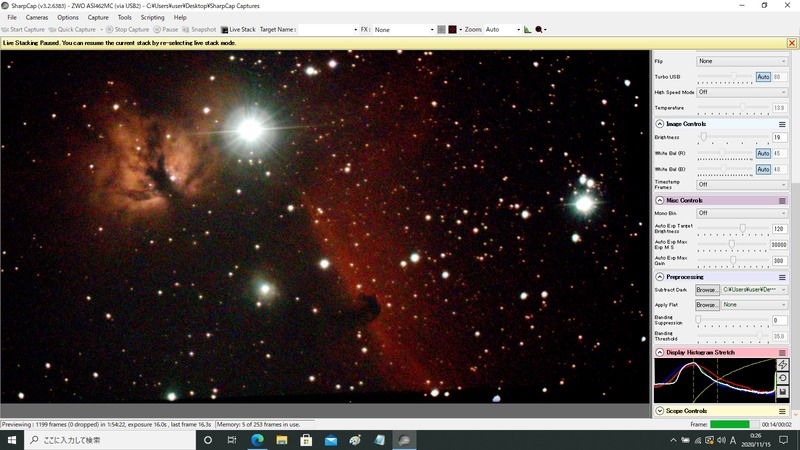Screen dimensions: 800x450
Task: Collapse the Image Controls section
Action: point(660,124)
